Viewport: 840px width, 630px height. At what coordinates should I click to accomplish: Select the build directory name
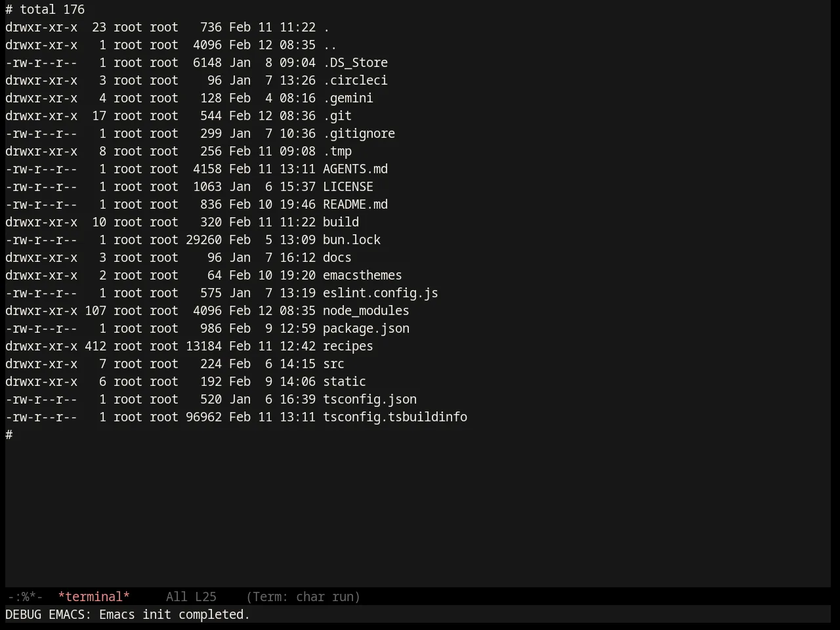click(x=341, y=222)
